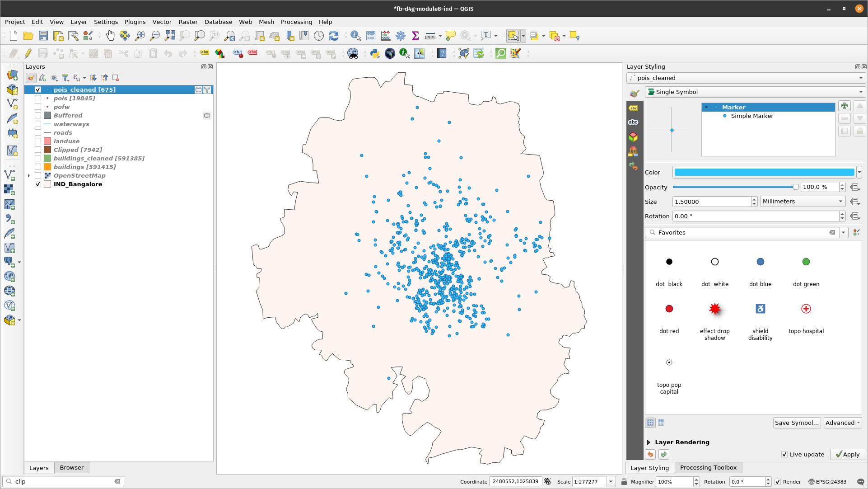Image resolution: width=868 pixels, height=489 pixels.
Task: Enable pofw layer checkbox
Action: (x=37, y=107)
